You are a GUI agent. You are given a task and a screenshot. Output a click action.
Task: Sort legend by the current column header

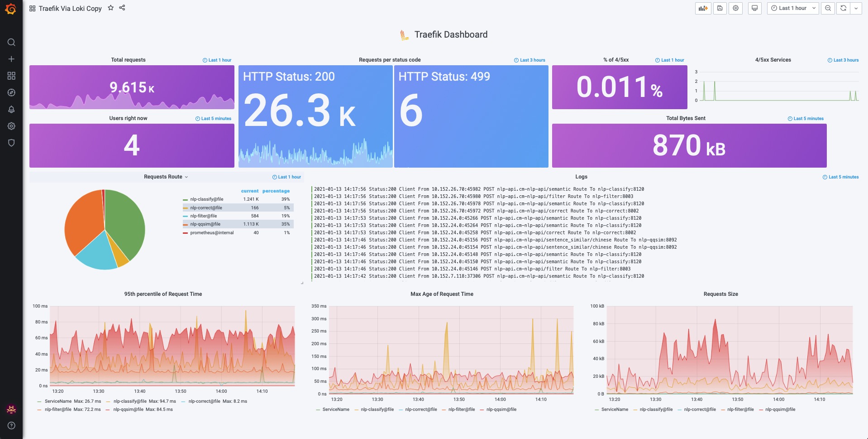tap(250, 191)
